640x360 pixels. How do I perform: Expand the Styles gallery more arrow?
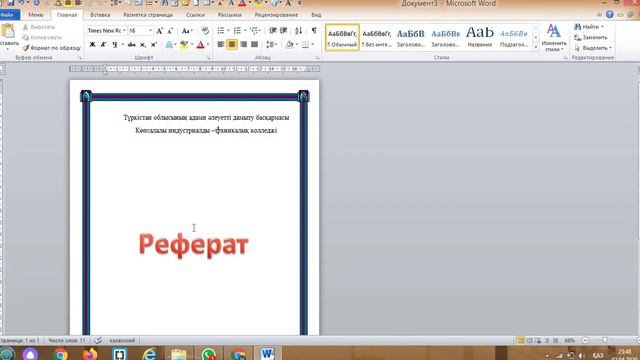536,47
